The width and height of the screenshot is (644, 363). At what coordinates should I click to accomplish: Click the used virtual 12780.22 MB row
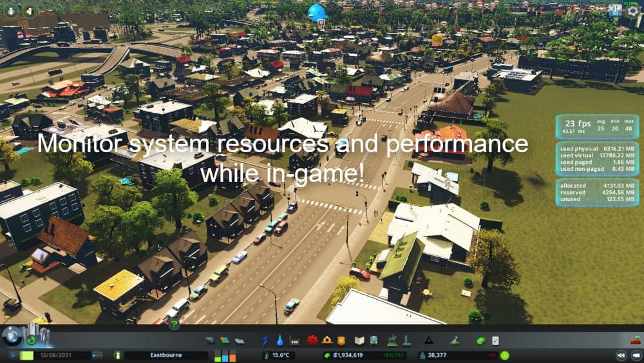click(x=597, y=155)
